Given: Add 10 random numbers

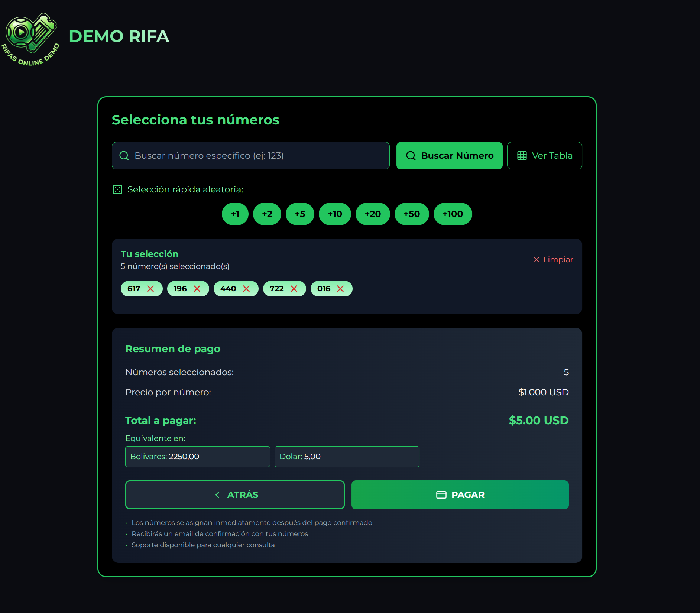Looking at the screenshot, I should point(335,214).
